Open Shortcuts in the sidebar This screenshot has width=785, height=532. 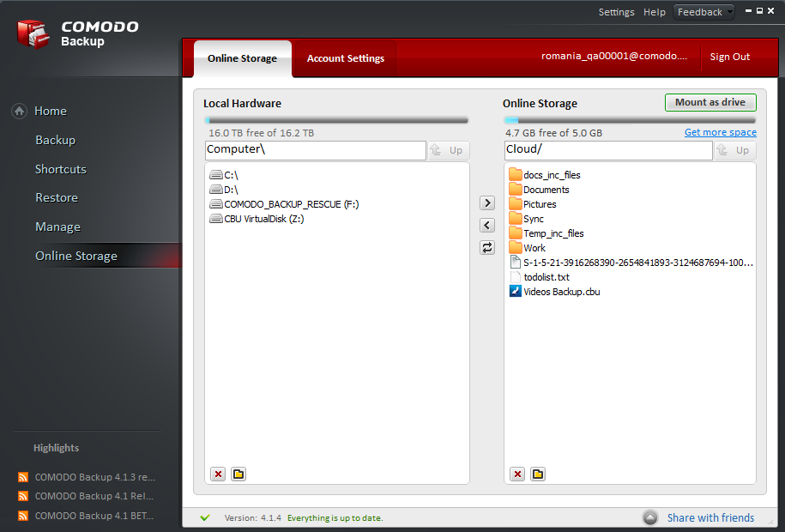(x=61, y=169)
